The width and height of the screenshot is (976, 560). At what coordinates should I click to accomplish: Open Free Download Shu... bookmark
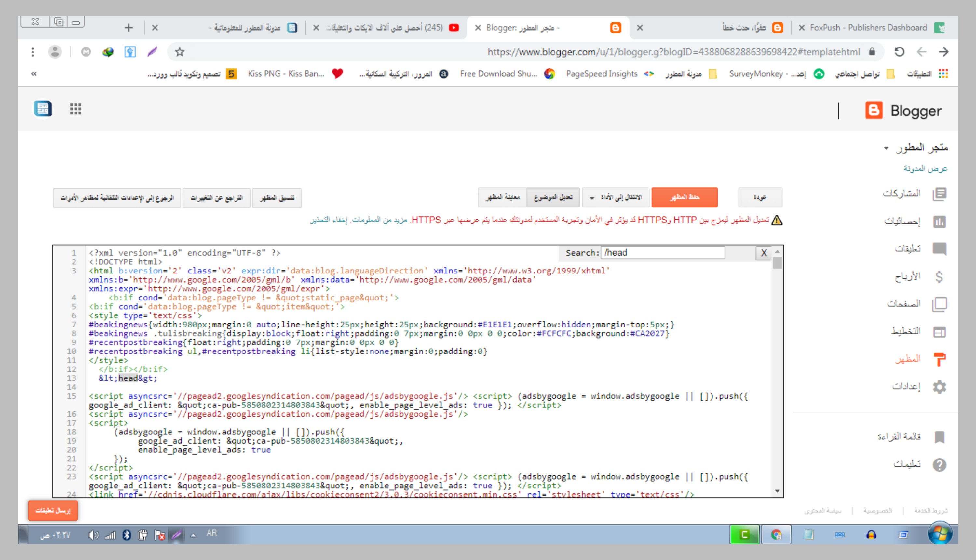tap(507, 74)
